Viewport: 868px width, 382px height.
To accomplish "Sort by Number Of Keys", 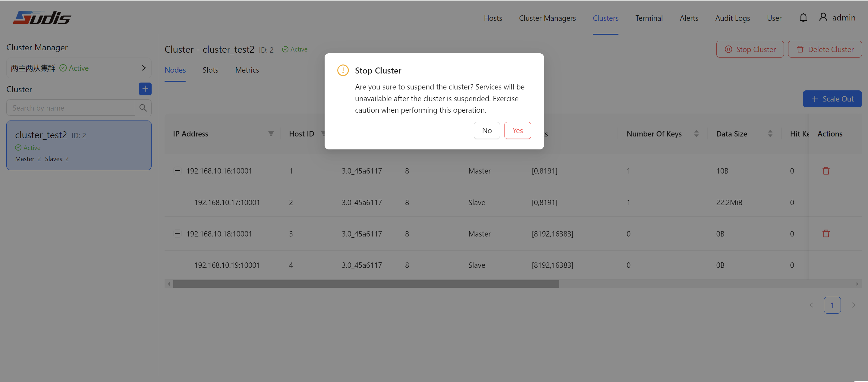I will 696,134.
